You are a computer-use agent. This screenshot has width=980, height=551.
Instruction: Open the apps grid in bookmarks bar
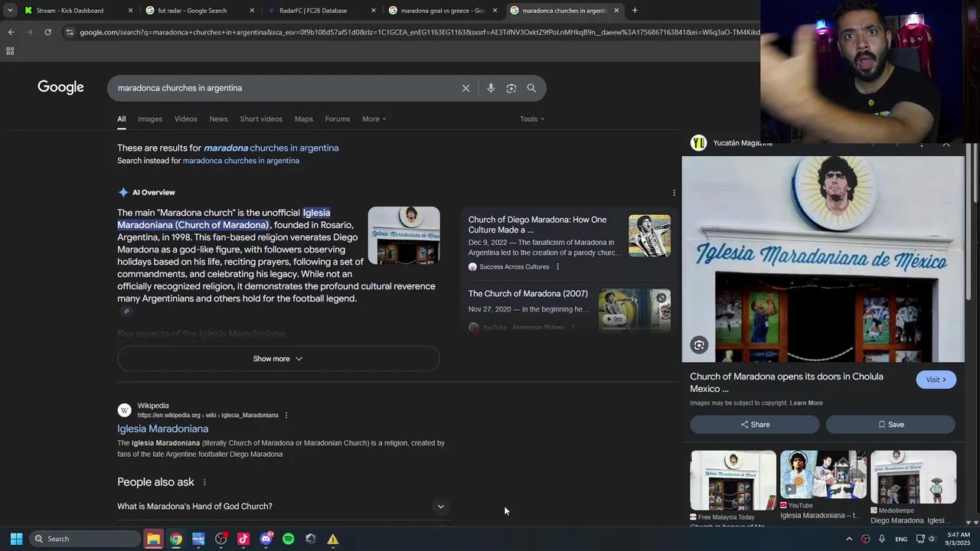[10, 51]
